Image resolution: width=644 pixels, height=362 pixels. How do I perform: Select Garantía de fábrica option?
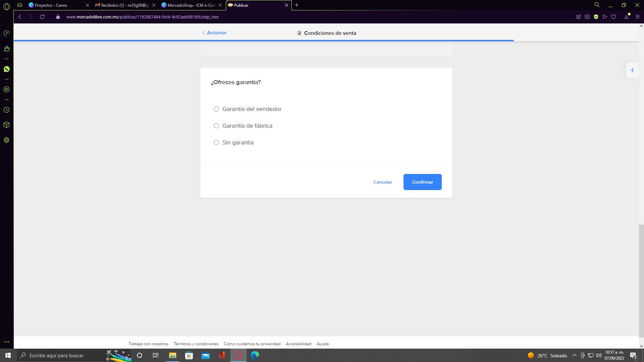click(x=216, y=126)
